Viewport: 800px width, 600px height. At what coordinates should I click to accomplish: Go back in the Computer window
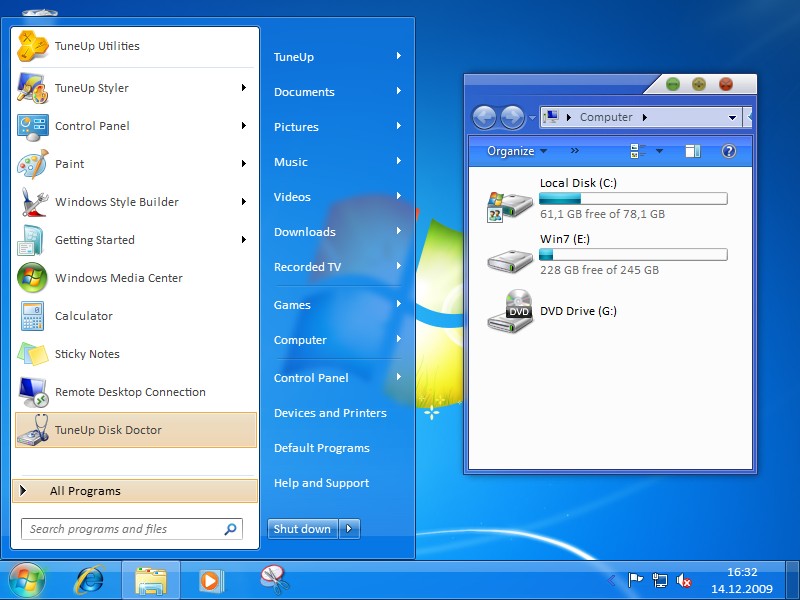(x=484, y=118)
